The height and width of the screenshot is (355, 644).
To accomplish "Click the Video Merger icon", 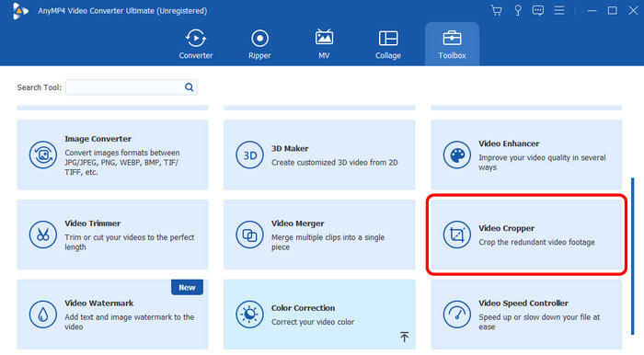I will [249, 235].
